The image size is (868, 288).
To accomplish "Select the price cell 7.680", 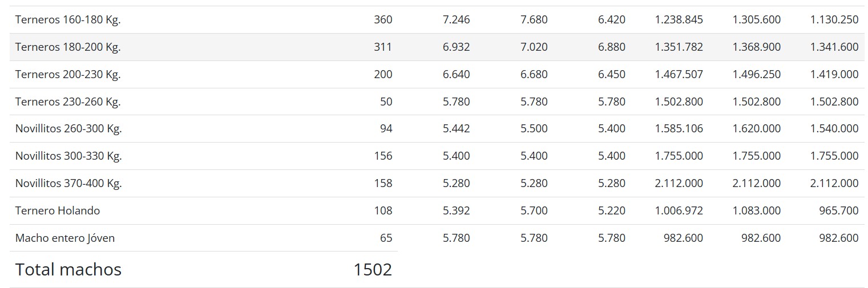I will (x=534, y=20).
